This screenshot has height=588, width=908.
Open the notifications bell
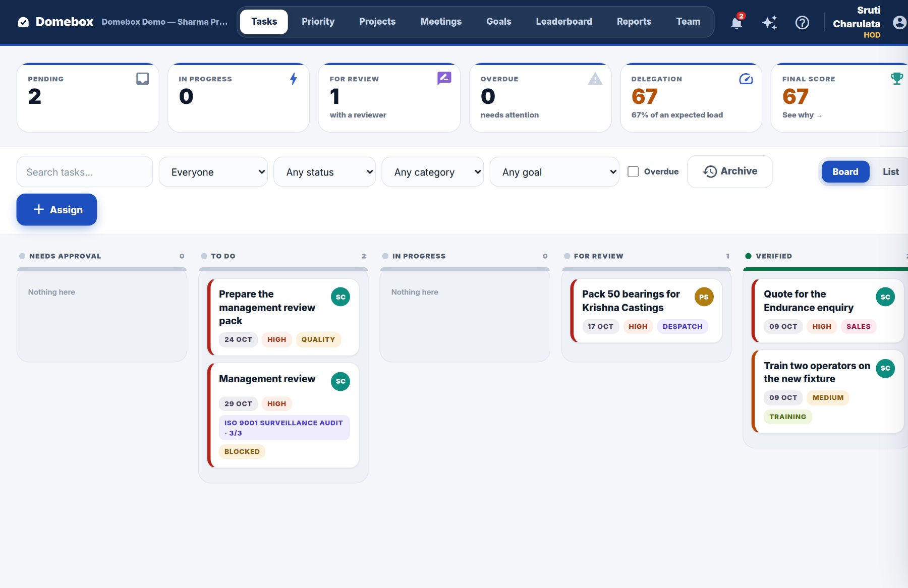tap(736, 22)
